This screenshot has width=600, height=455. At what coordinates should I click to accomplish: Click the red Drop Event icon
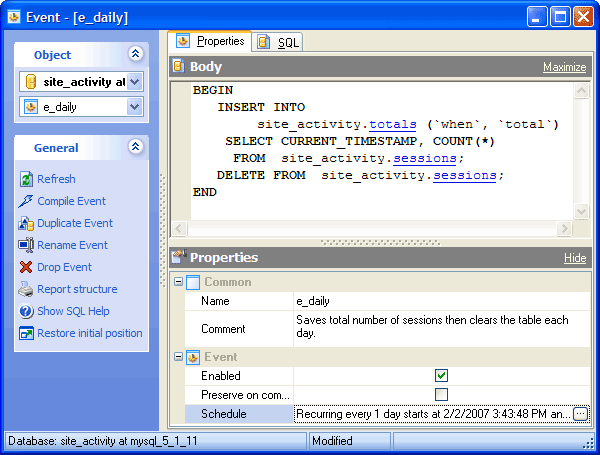[27, 267]
